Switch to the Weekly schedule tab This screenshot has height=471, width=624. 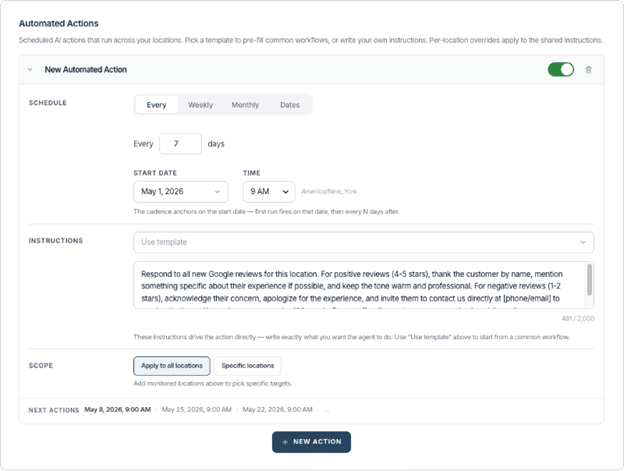pyautogui.click(x=201, y=105)
